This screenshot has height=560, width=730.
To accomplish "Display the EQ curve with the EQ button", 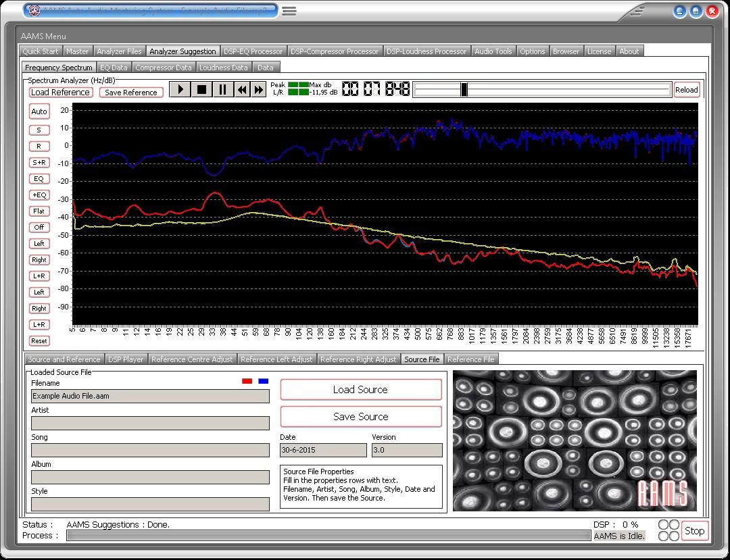I will (39, 178).
